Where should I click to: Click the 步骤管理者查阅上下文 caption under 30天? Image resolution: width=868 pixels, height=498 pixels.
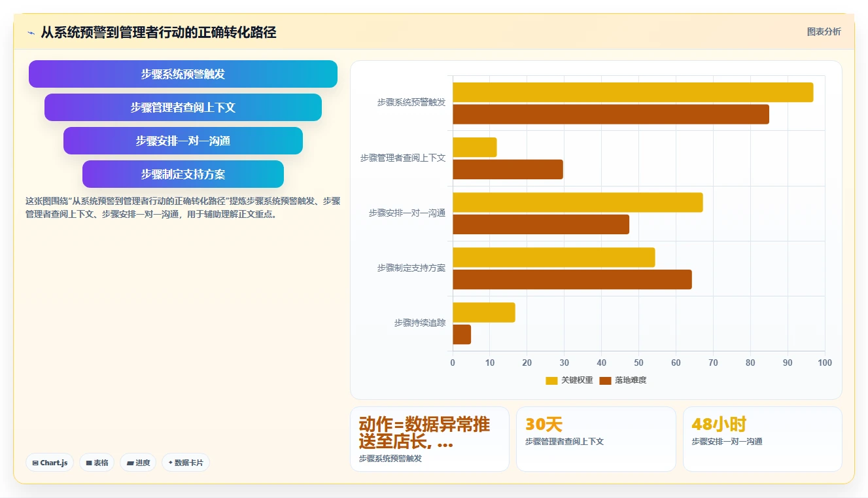point(564,442)
